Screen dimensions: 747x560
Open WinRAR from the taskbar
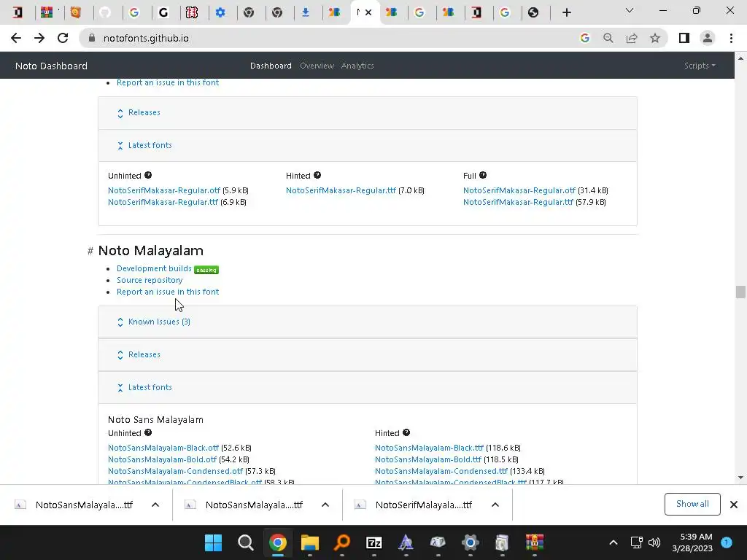click(535, 542)
